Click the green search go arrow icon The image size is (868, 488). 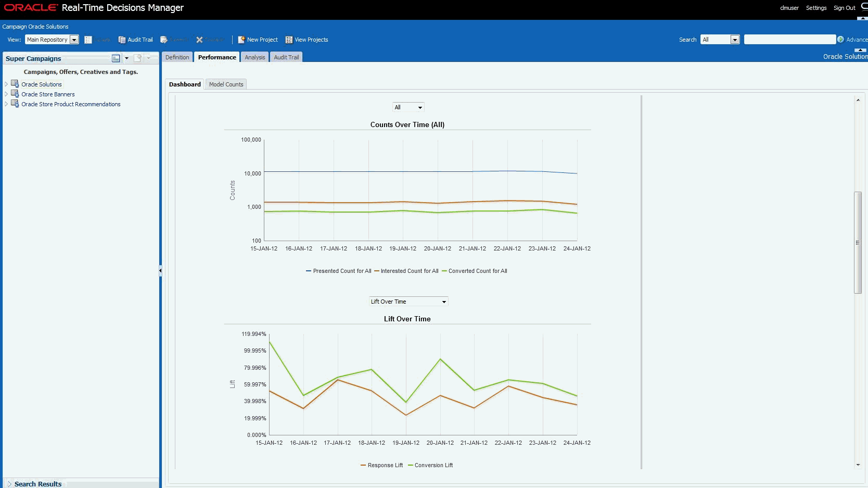click(840, 40)
